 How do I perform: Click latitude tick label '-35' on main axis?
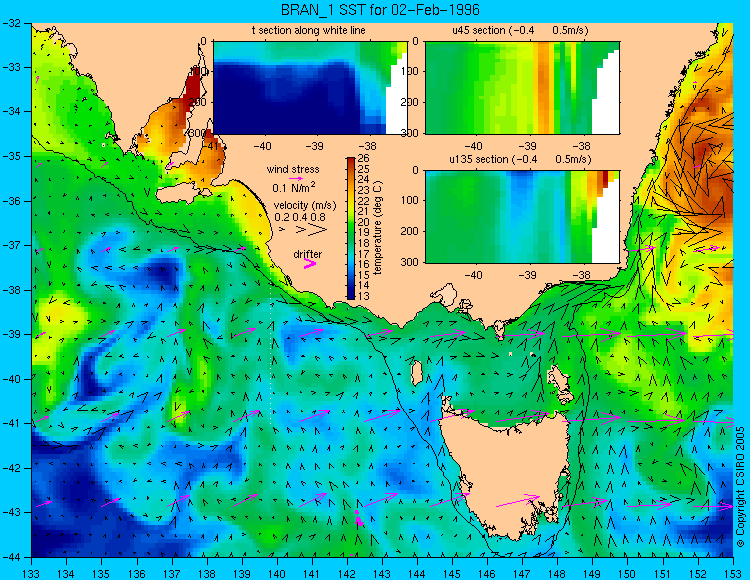pyautogui.click(x=11, y=156)
